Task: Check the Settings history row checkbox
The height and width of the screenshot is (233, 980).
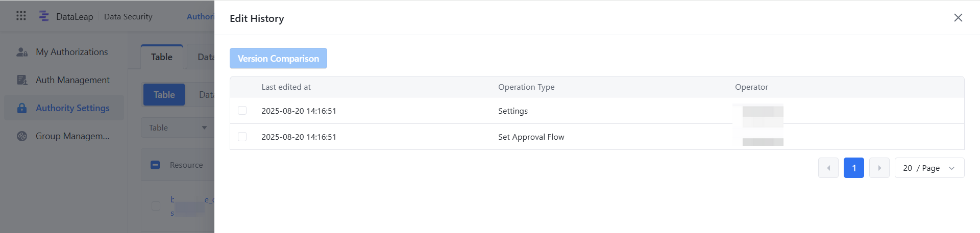Action: click(242, 111)
